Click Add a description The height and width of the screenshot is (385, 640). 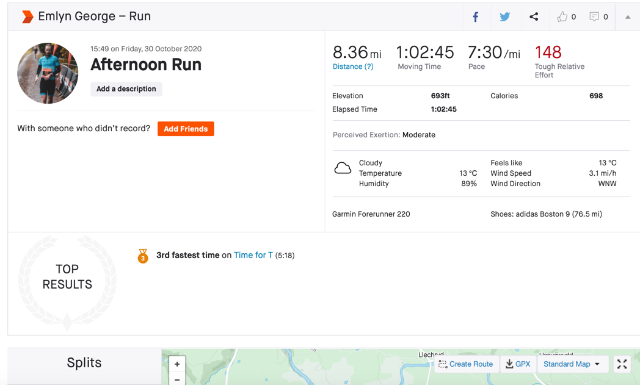[126, 89]
